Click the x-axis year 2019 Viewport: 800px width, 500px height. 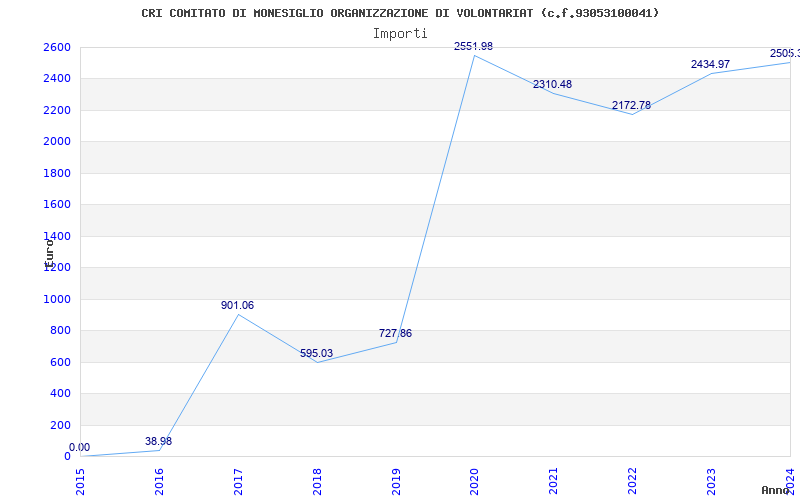[396, 481]
